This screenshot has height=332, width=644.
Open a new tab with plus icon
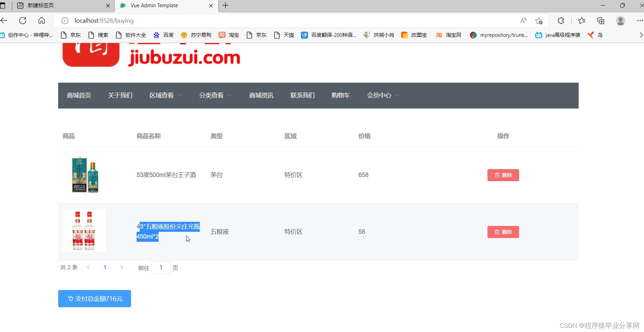coord(226,6)
